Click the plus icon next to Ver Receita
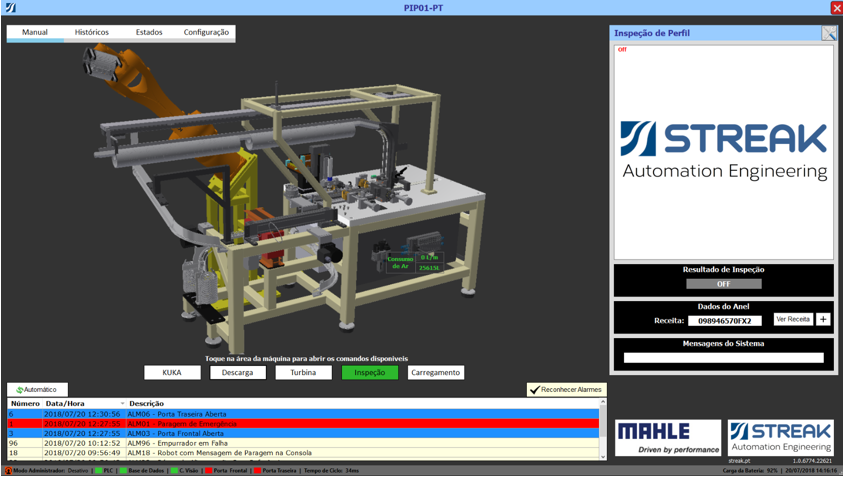The image size is (843, 478). (823, 320)
